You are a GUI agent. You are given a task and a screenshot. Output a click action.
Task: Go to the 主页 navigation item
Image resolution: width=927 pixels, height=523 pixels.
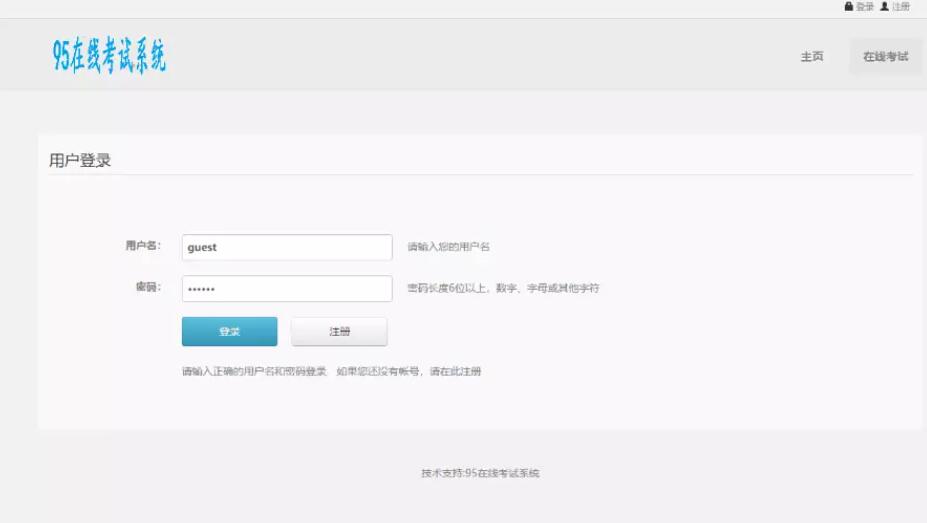(x=811, y=57)
